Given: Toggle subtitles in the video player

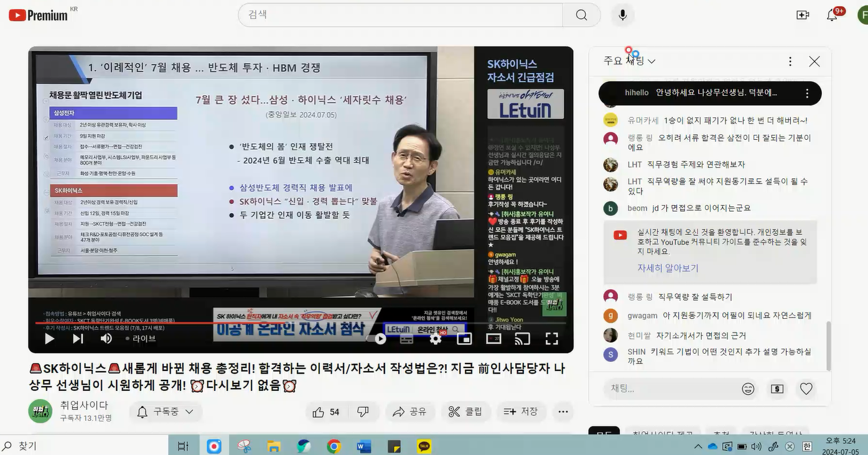Looking at the screenshot, I should 406,339.
